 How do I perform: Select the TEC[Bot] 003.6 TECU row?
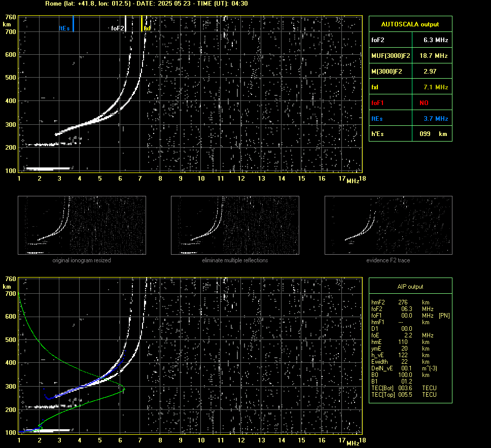(x=404, y=388)
